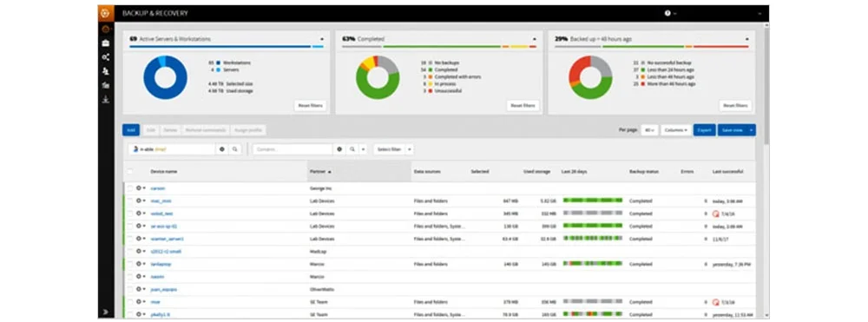Tick the checkbox for the 63.4 GB selected row

pyautogui.click(x=130, y=239)
